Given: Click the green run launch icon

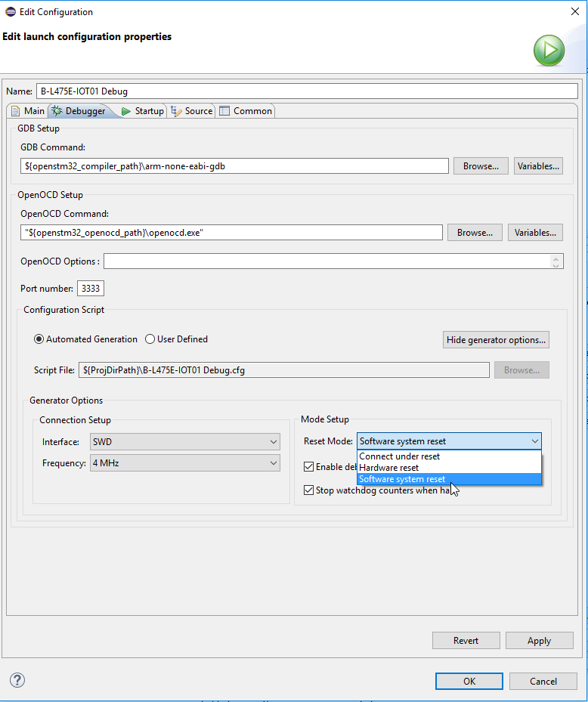Looking at the screenshot, I should pos(549,51).
